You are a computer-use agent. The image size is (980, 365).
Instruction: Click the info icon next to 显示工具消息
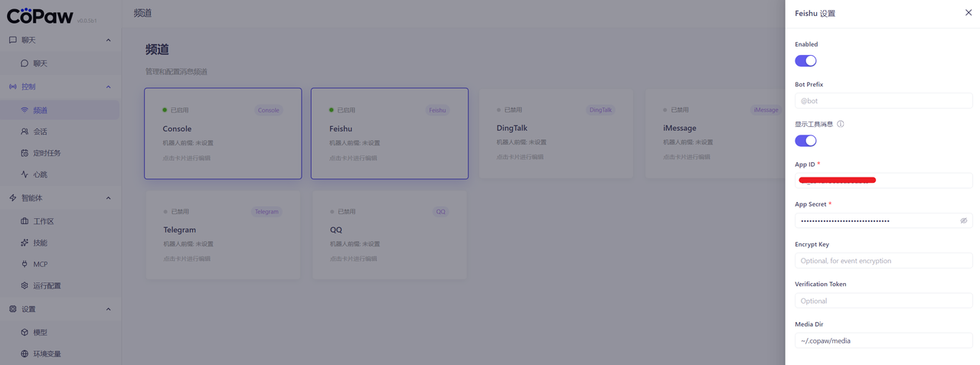841,124
